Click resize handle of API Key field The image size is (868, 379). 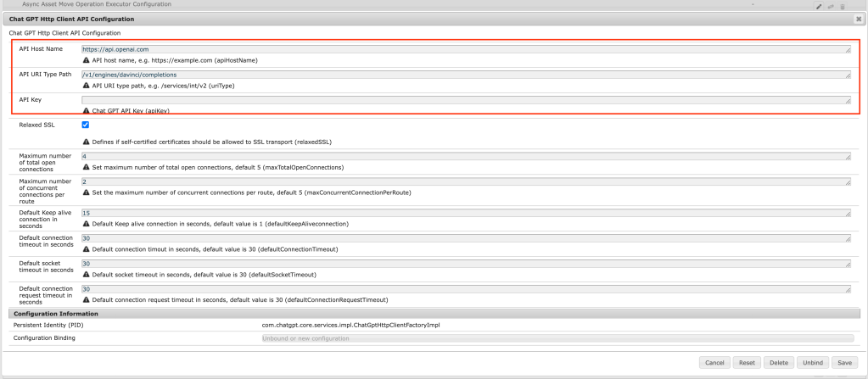tap(848, 101)
